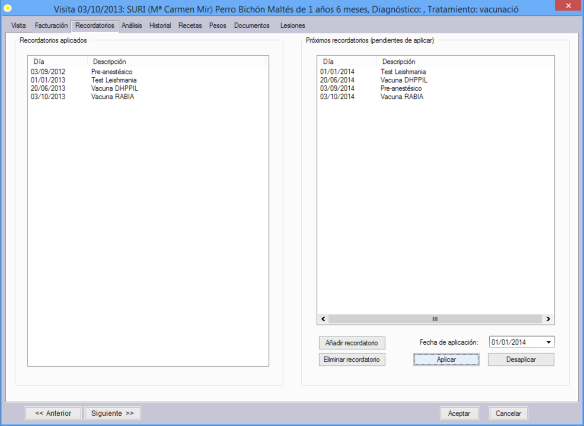Open the Lesiones tab

pos(292,25)
